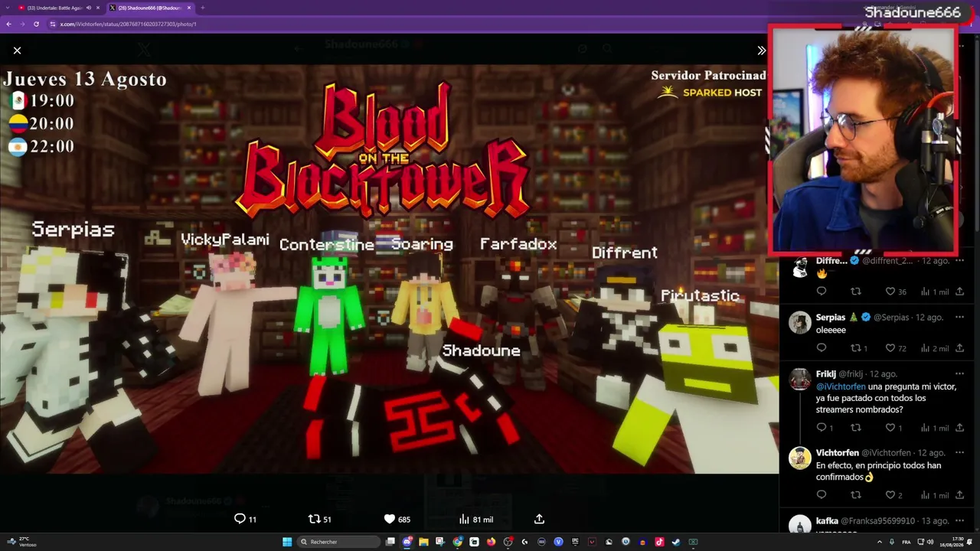The height and width of the screenshot is (551, 980).
Task: View site information for x.com
Action: 53,24
